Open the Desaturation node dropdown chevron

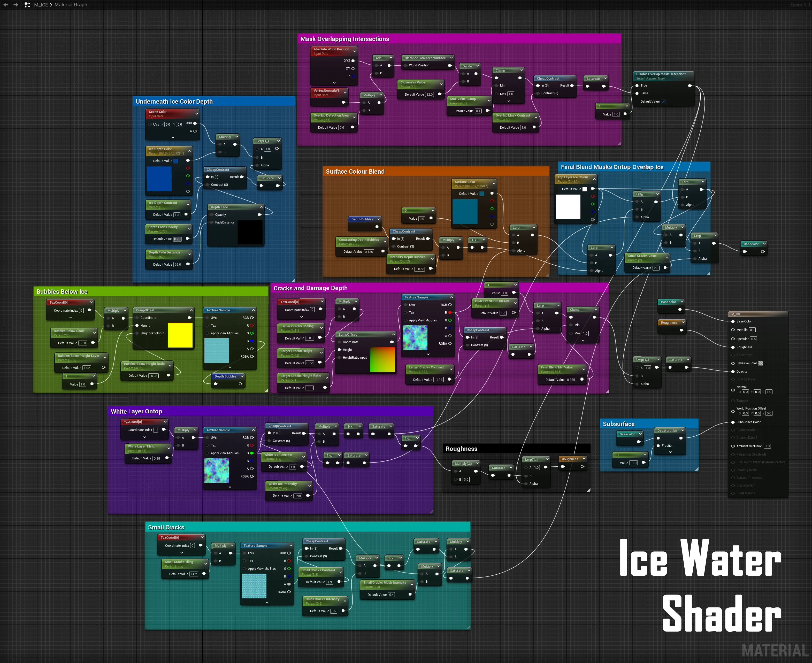pyautogui.click(x=683, y=430)
